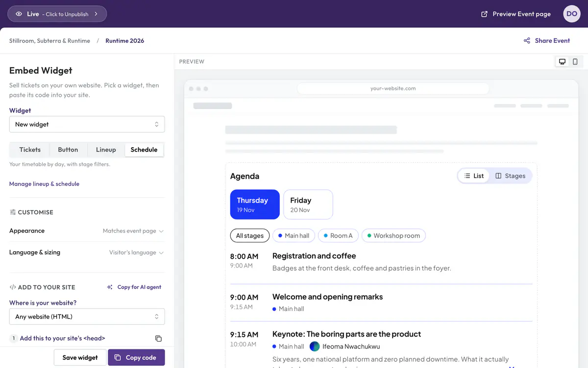The width and height of the screenshot is (588, 368).
Task: Click the Keynote: The boring parts session
Action: (346, 334)
